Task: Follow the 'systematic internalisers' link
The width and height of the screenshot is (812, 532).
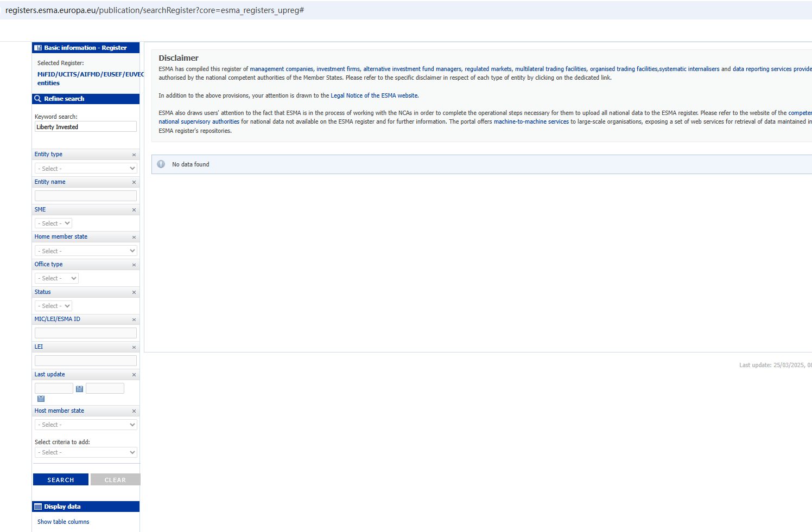Action: [689, 69]
